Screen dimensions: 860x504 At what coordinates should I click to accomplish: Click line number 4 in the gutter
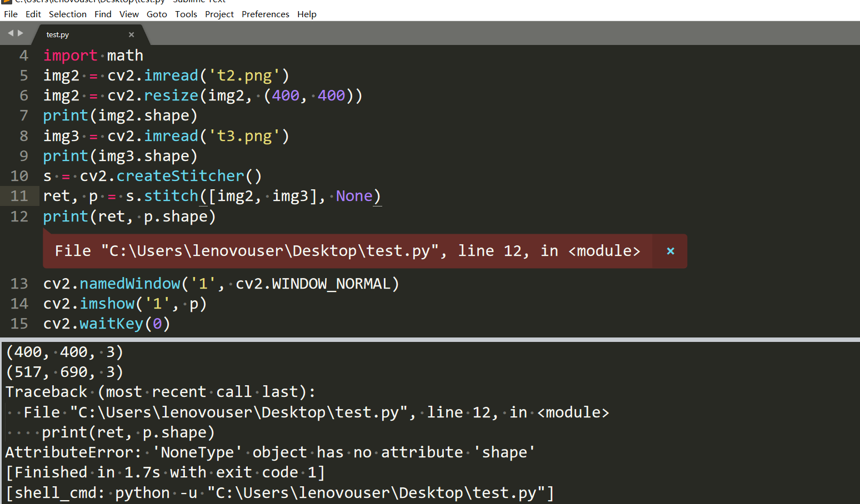coord(23,56)
